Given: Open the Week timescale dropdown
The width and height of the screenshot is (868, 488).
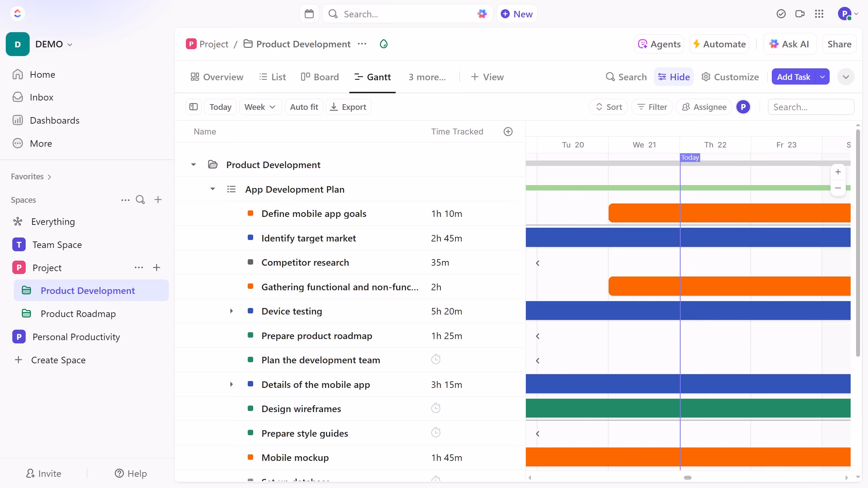Looking at the screenshot, I should pyautogui.click(x=260, y=107).
